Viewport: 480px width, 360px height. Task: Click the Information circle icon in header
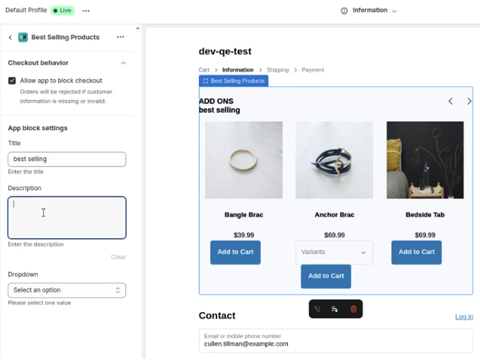point(344,11)
